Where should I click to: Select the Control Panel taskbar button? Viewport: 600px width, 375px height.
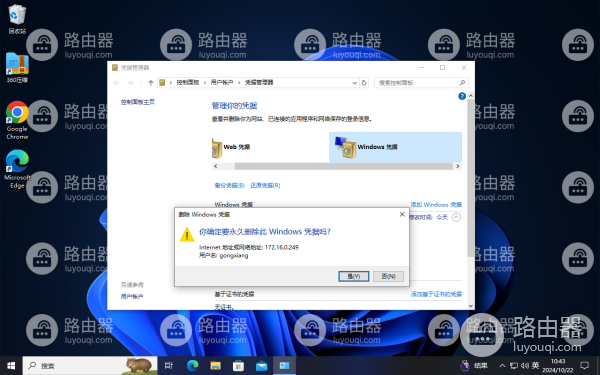click(284, 366)
